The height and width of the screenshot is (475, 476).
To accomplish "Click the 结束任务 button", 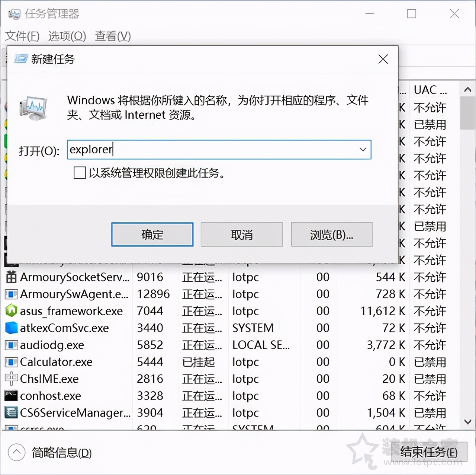I will (428, 452).
